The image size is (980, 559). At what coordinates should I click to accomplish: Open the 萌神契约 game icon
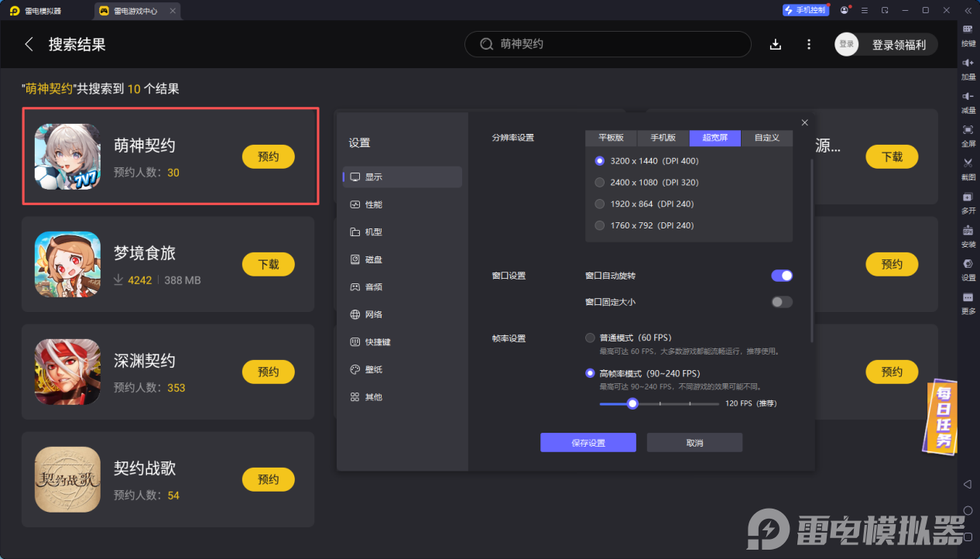coord(67,156)
